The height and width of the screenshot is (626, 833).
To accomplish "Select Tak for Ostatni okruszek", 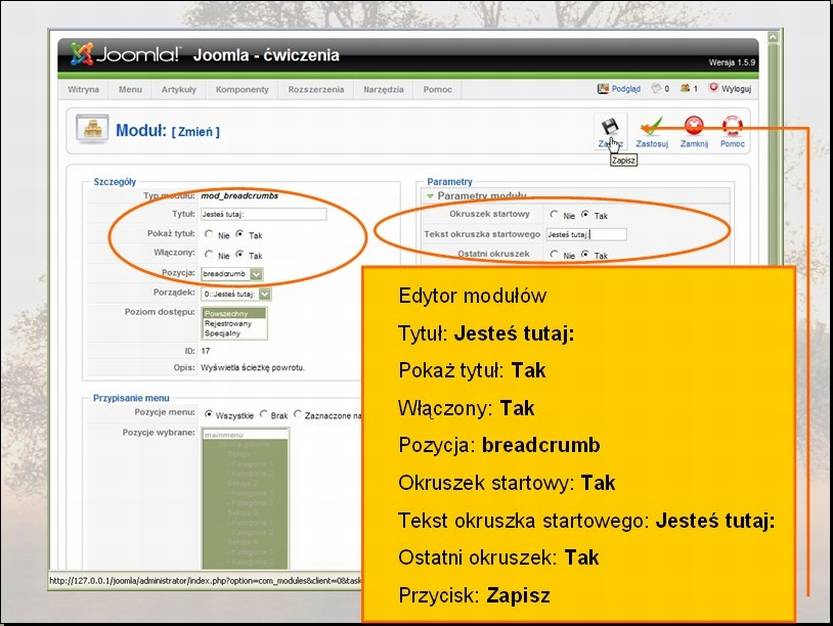I will tap(585, 255).
